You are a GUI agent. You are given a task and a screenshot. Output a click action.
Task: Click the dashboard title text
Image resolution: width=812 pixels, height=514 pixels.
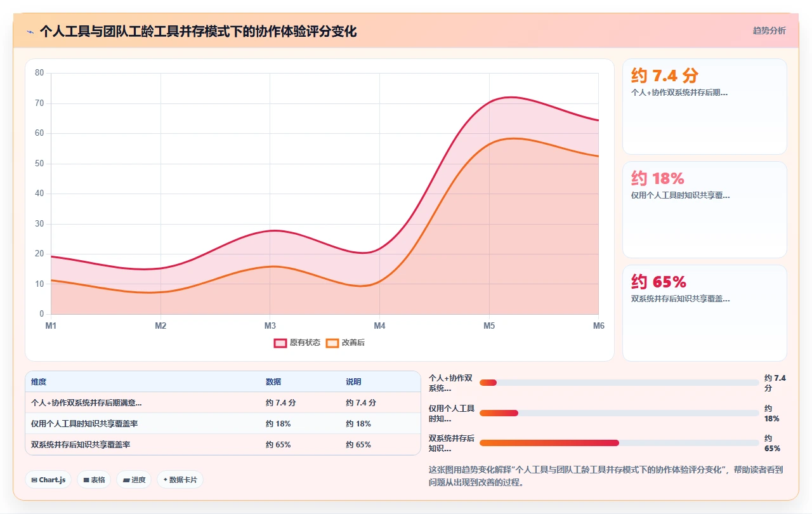coord(198,31)
